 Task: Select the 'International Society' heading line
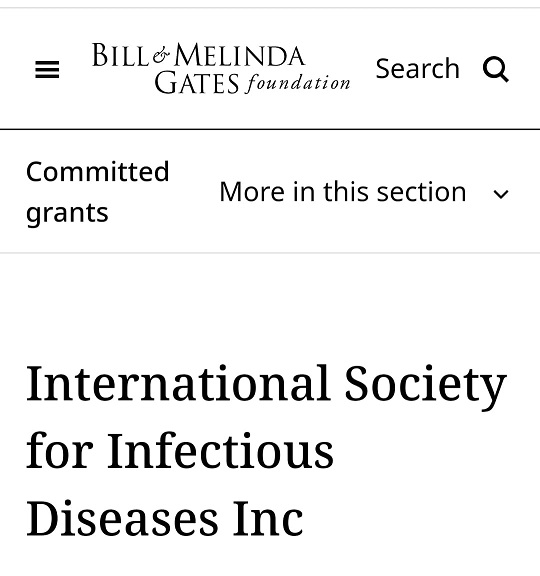pyautogui.click(x=266, y=385)
